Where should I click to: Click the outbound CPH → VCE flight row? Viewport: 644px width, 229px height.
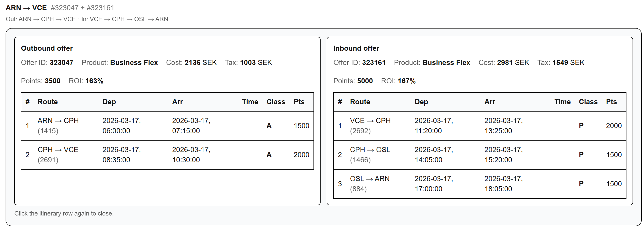point(167,155)
